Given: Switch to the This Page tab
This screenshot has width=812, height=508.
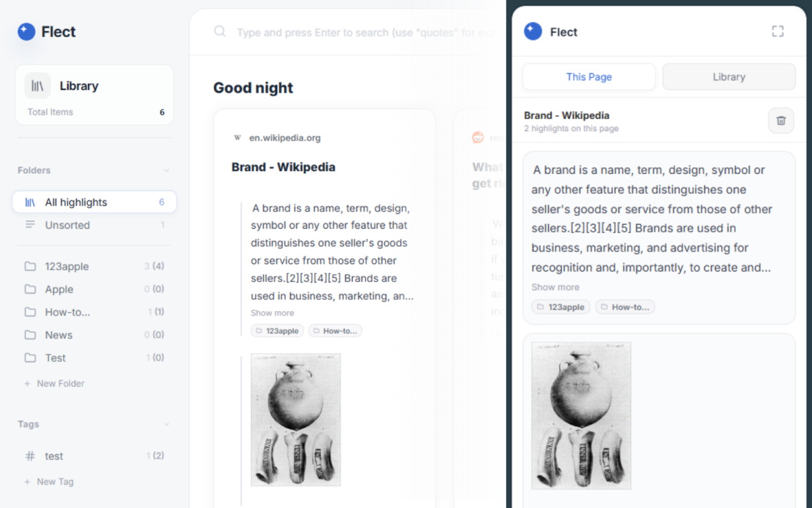Looking at the screenshot, I should [x=589, y=77].
